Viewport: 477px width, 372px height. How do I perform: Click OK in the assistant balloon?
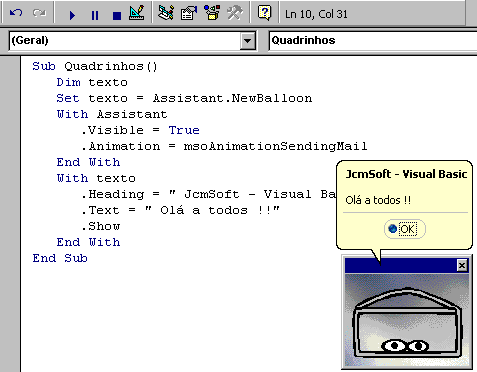(x=407, y=229)
